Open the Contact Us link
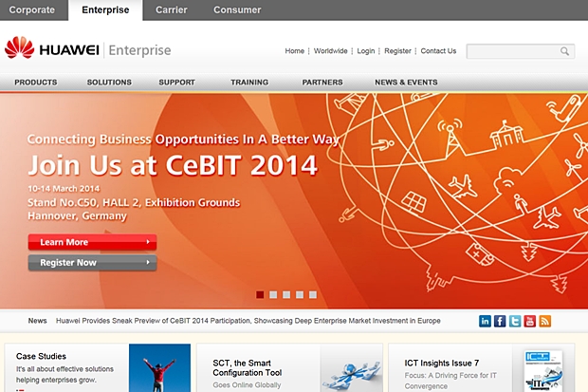Screen dimensions: 588x392 (x=438, y=51)
